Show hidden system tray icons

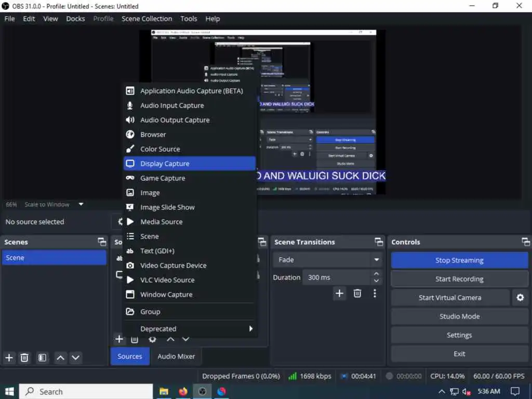pos(442,392)
